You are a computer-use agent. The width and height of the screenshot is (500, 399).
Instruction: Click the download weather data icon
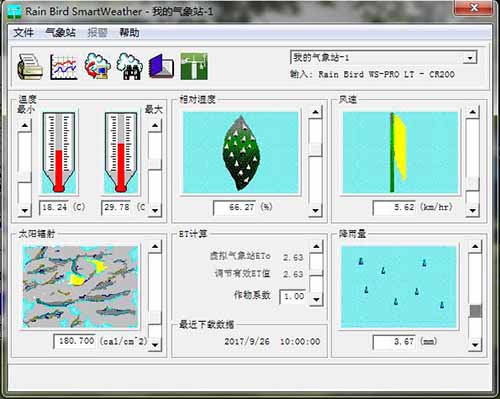[97, 66]
